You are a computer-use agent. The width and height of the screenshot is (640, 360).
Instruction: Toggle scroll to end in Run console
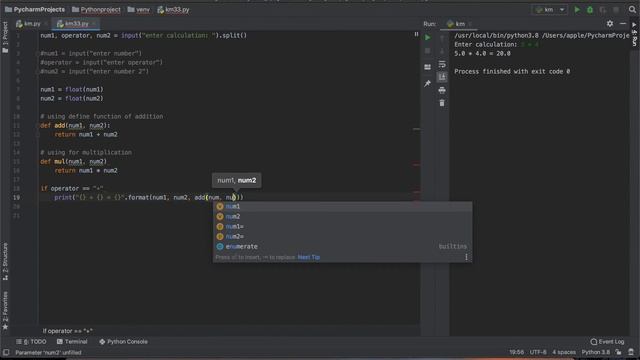[x=442, y=77]
